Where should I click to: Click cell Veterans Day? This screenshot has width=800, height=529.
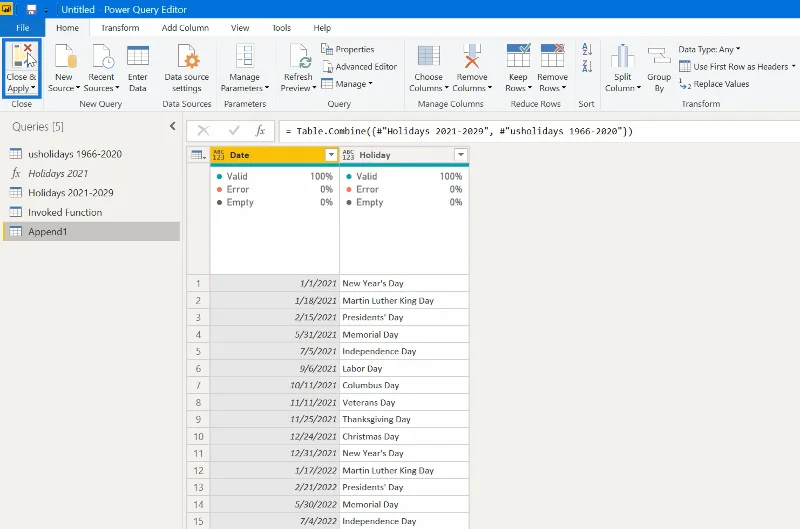coord(404,402)
